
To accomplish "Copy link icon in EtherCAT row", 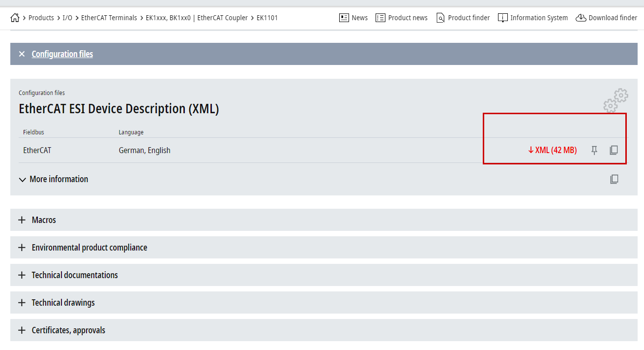I will [x=614, y=150].
